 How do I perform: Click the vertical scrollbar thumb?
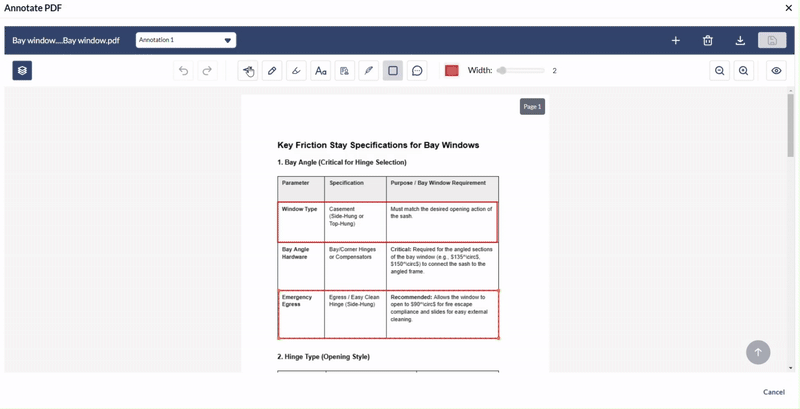(790, 124)
